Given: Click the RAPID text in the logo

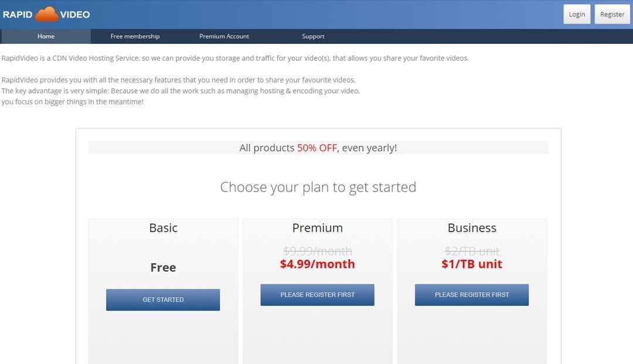Looking at the screenshot, I should (18, 15).
